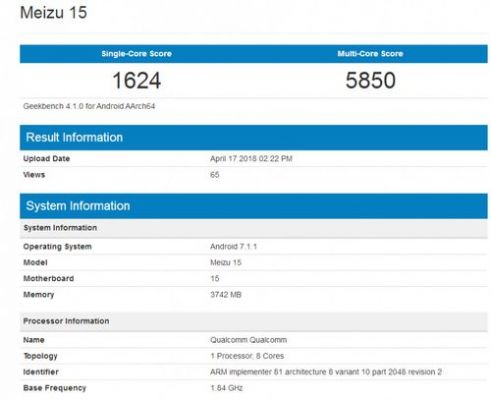The image size is (491, 400).
Task: Select the Multi-Core Score header
Action: tap(370, 54)
